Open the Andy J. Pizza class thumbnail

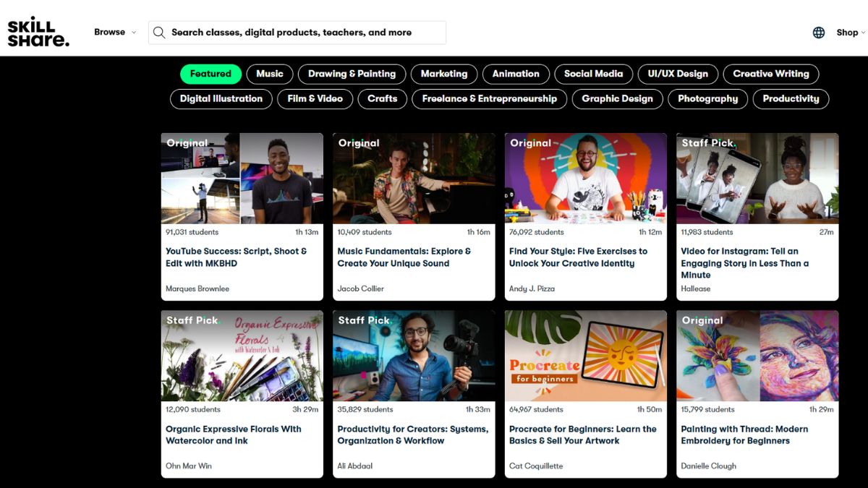586,178
